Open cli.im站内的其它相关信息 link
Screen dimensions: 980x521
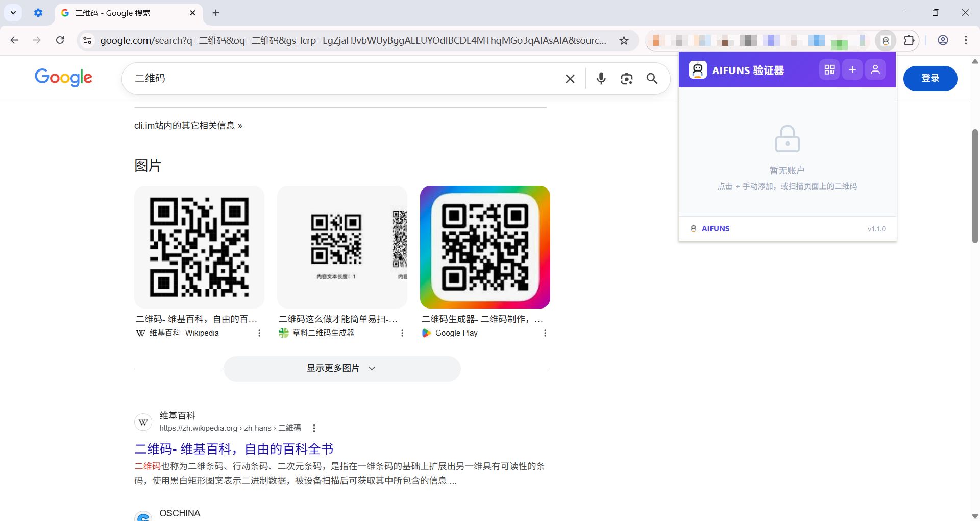188,126
